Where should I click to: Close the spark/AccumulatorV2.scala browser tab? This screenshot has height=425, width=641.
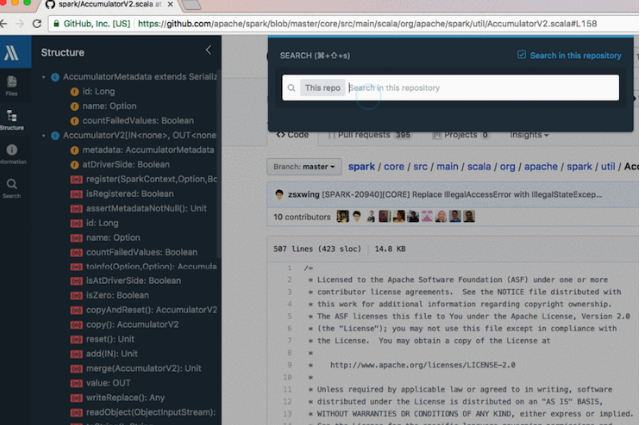click(170, 4)
